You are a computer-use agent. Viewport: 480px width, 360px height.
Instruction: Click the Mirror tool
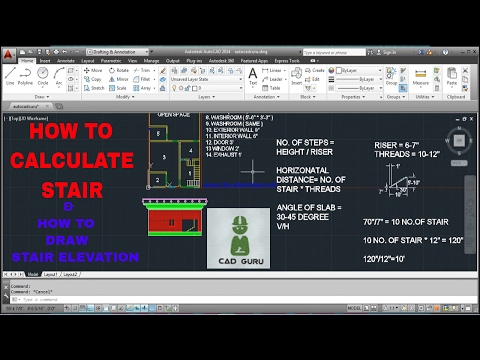119,79
